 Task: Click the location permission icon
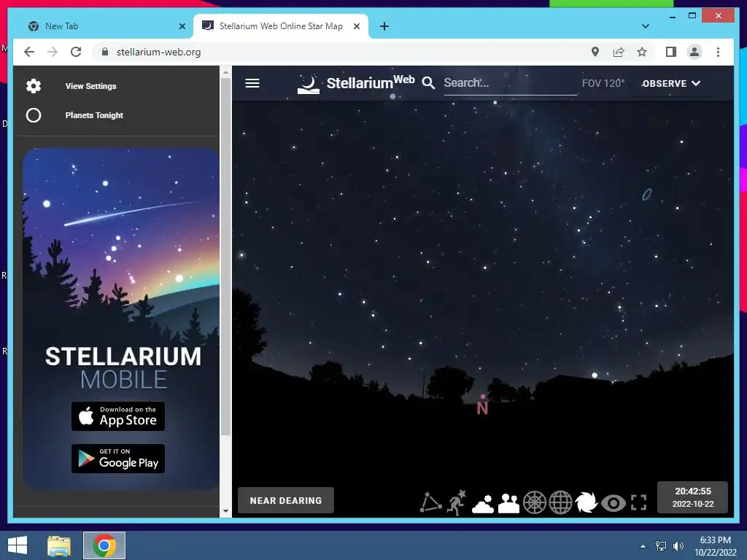(595, 52)
